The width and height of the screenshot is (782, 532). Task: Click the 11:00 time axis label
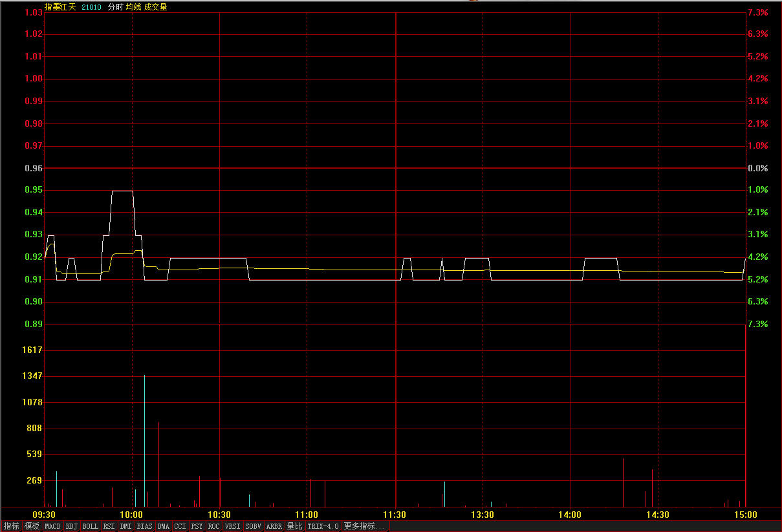click(x=307, y=515)
